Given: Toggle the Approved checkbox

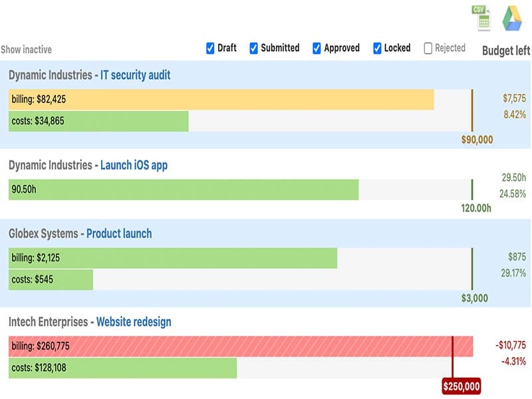Looking at the screenshot, I should click(x=317, y=48).
